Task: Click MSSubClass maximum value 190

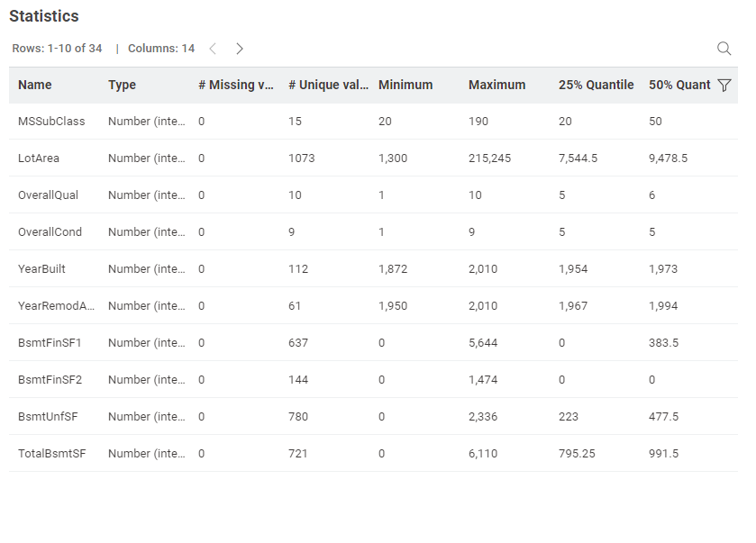Action: (x=478, y=122)
